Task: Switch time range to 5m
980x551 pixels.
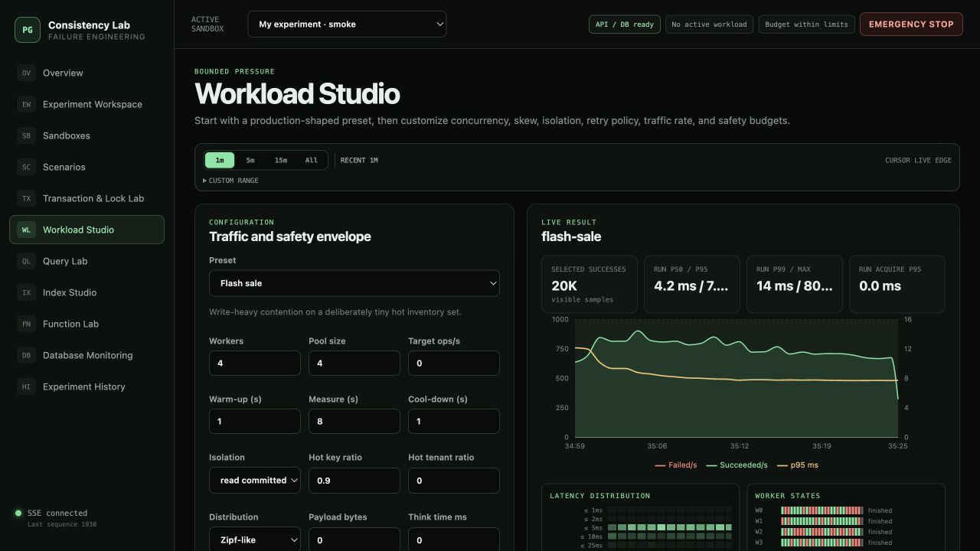Action: [x=250, y=160]
